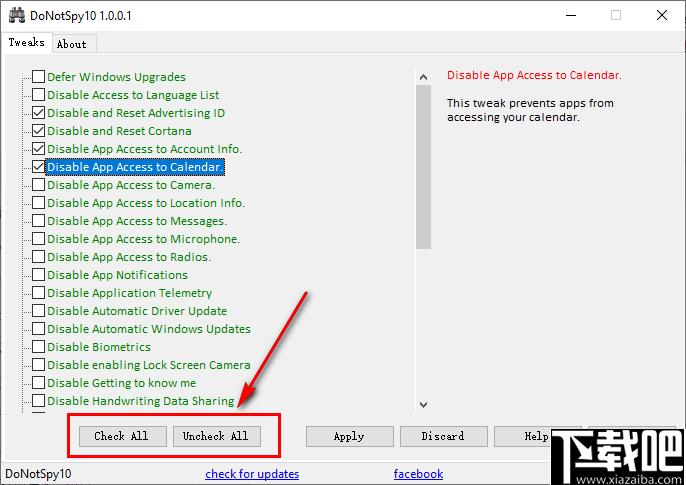The width and height of the screenshot is (686, 485).
Task: Select the Disable Biometrics label
Action: (99, 347)
